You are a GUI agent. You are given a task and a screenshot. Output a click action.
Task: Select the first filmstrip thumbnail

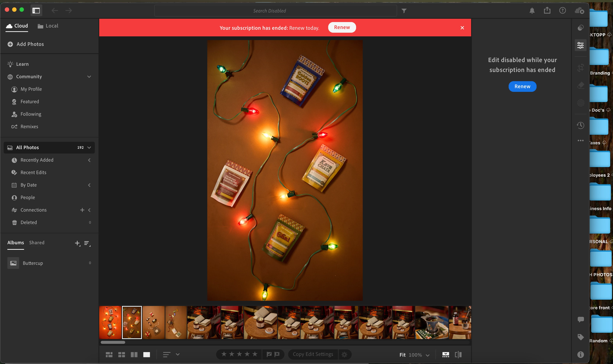point(110,322)
